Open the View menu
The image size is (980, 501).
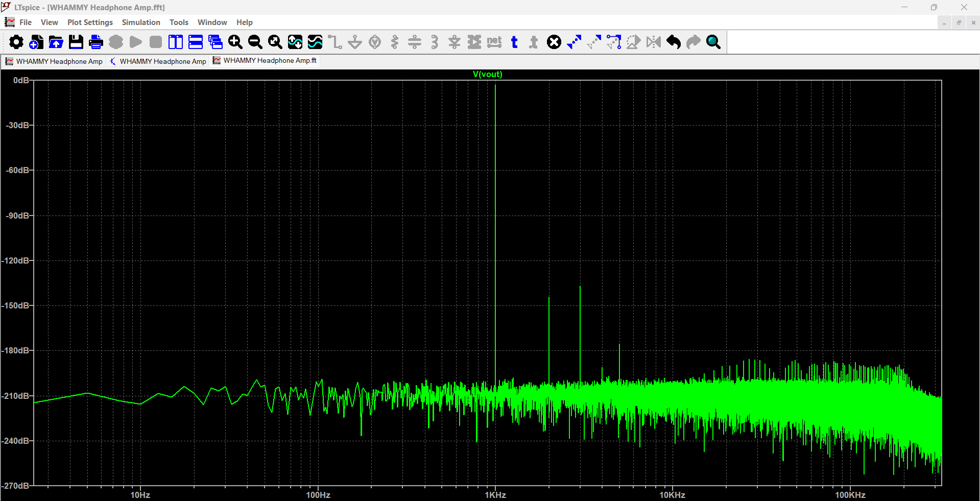(x=50, y=22)
